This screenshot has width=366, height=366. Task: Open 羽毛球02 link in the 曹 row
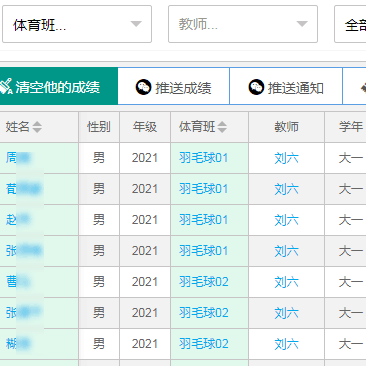tap(204, 282)
